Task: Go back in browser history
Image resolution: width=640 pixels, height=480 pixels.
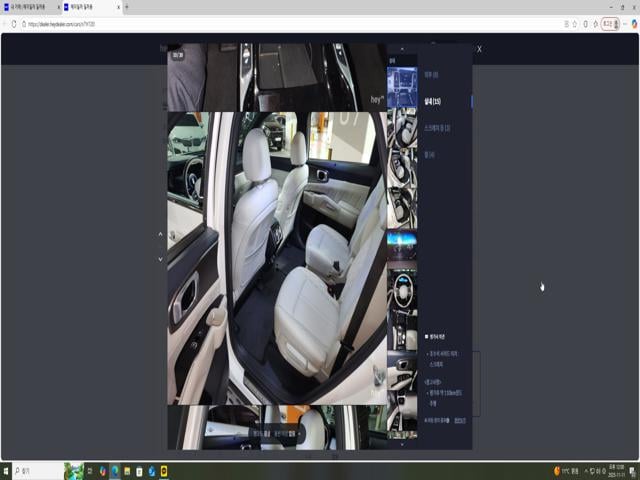Action: pyautogui.click(x=4, y=24)
